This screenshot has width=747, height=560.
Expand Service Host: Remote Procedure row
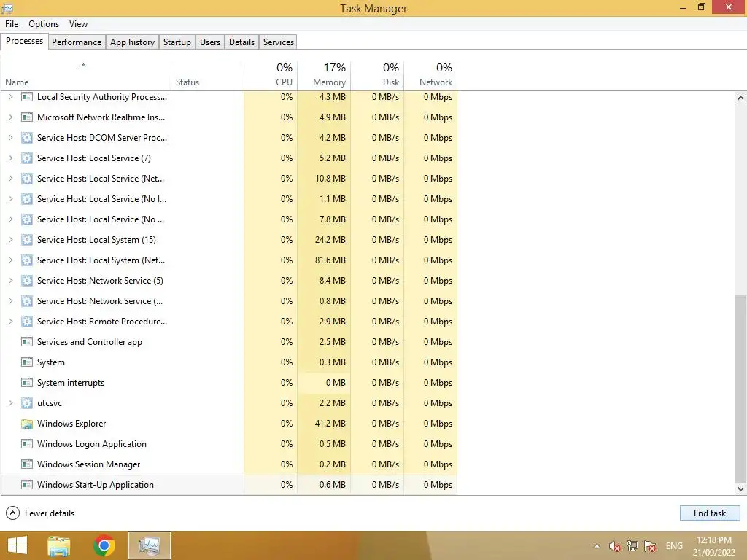pyautogui.click(x=10, y=322)
